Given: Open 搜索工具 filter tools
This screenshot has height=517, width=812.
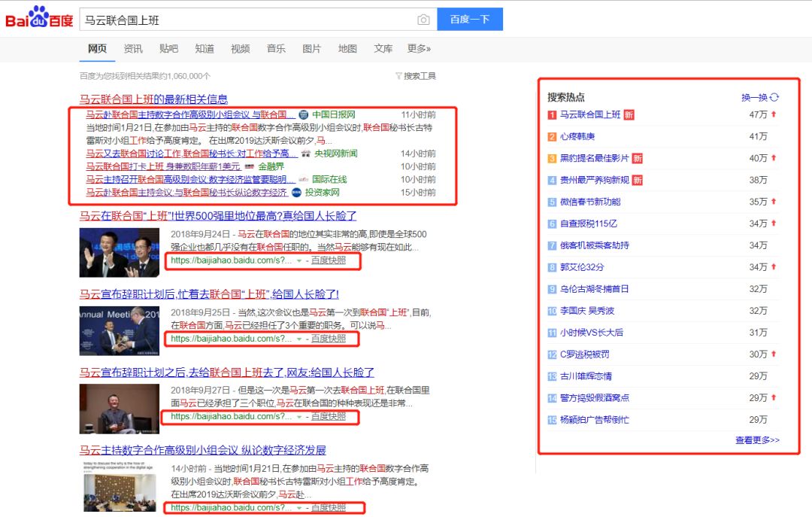Looking at the screenshot, I should coord(416,76).
